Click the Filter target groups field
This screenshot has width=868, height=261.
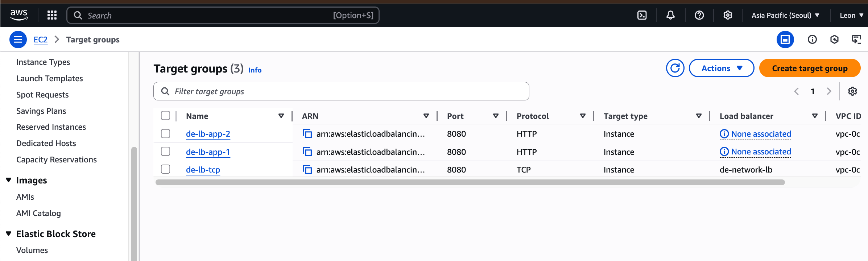coord(341,91)
